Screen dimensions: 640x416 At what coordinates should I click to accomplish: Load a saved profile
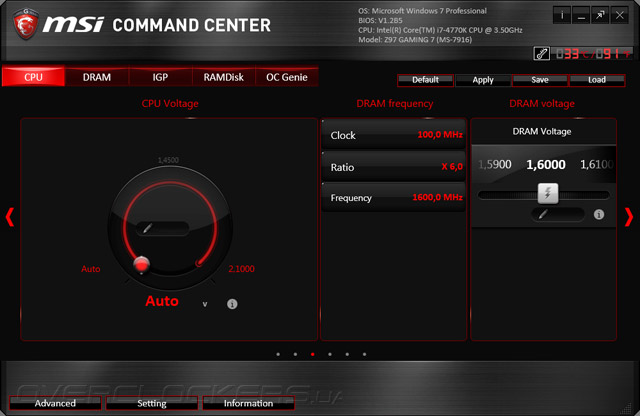pyautogui.click(x=597, y=80)
